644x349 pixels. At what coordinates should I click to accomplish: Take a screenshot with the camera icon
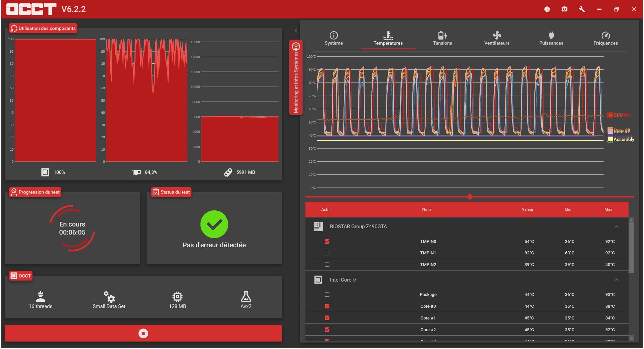click(565, 9)
